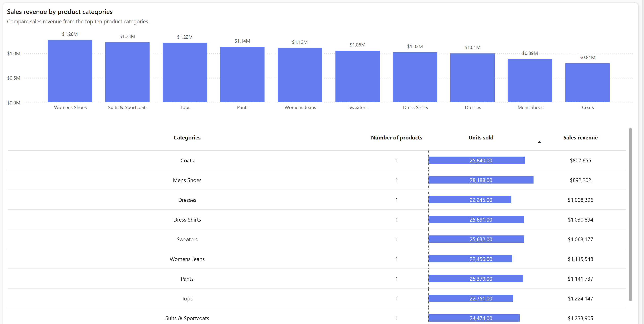Click the $1,141,737 revenue cell
This screenshot has height=324, width=644.
coord(580,279)
